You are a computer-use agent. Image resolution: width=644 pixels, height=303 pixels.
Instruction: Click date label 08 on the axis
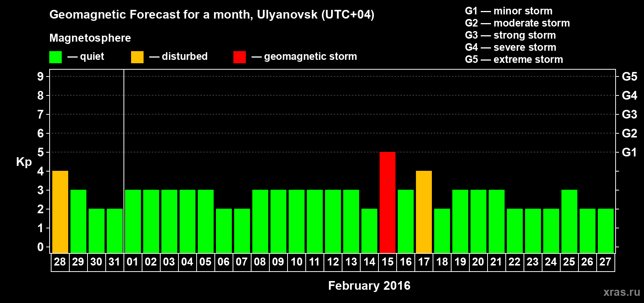click(260, 262)
